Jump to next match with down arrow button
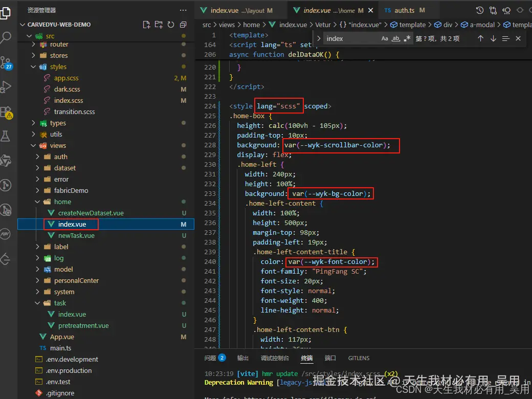 pyautogui.click(x=494, y=38)
